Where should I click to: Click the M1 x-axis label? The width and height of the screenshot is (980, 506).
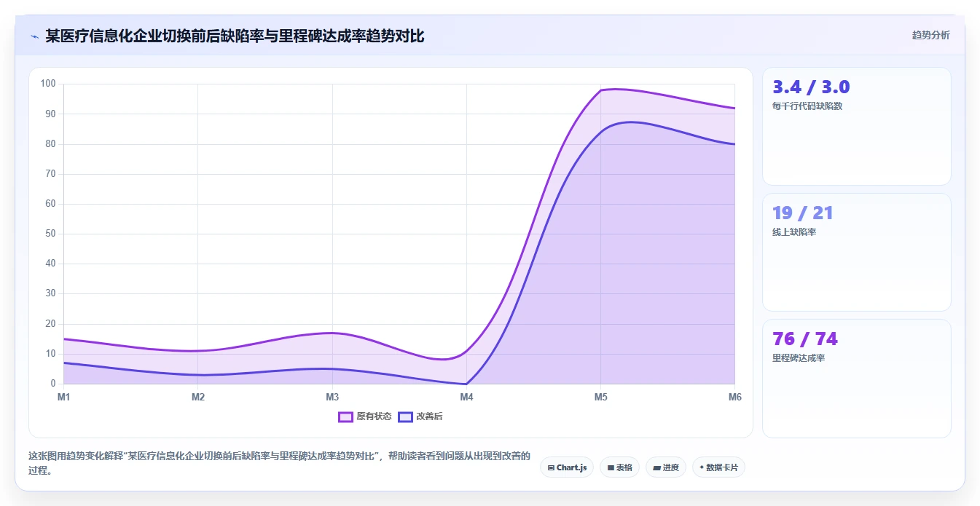tap(64, 397)
